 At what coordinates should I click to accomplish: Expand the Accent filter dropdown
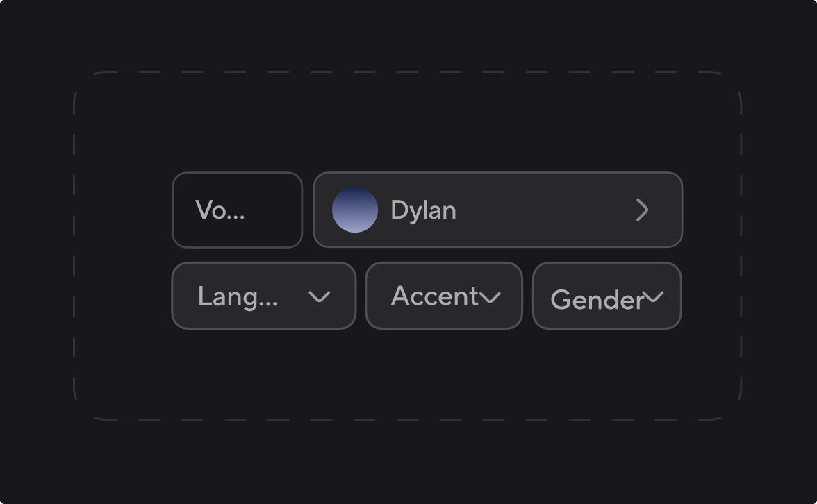click(x=444, y=296)
